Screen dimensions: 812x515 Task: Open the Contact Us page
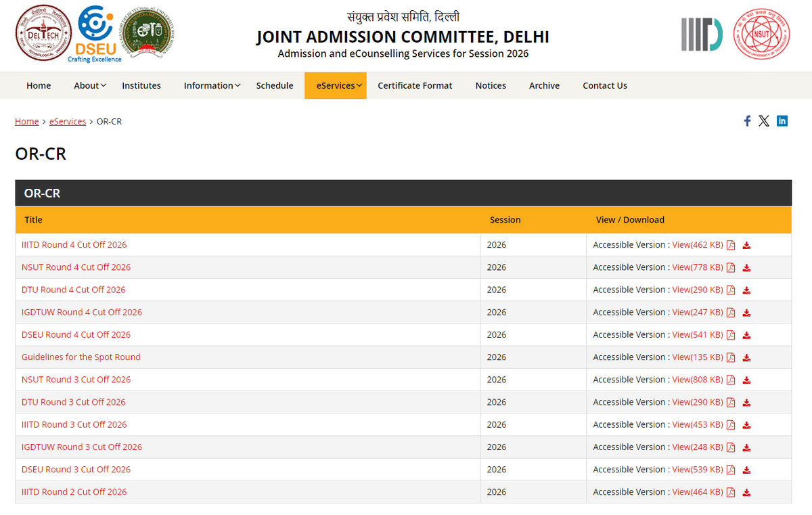coord(605,85)
